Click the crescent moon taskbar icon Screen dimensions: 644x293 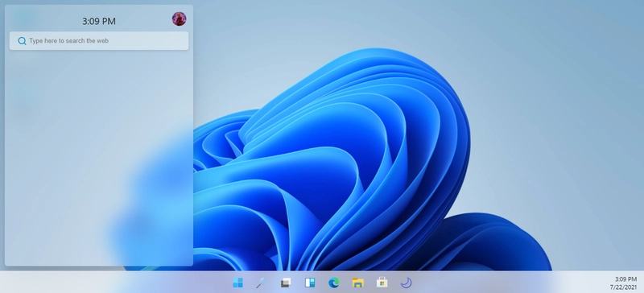click(406, 283)
